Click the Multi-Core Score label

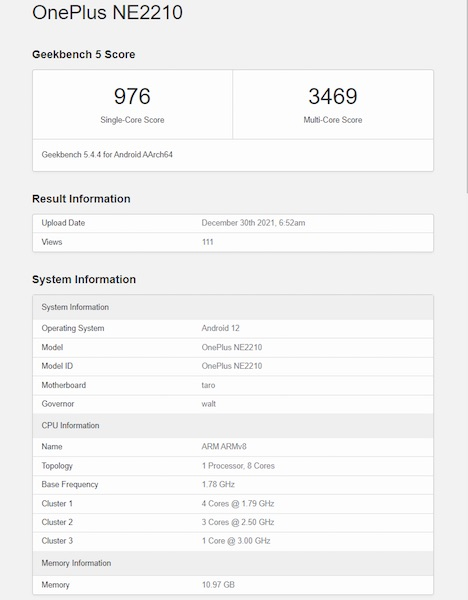[333, 120]
